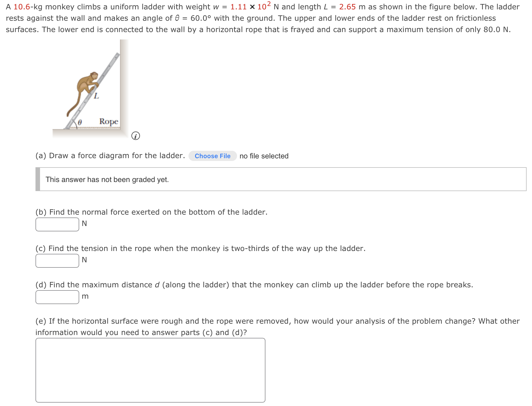Click the part (c) rope tension question text

click(200, 248)
